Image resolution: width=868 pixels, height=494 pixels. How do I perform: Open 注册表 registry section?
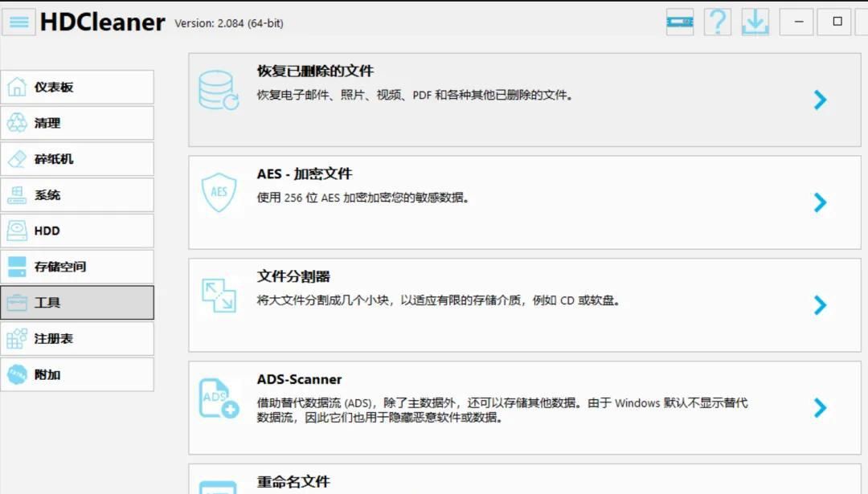77,338
